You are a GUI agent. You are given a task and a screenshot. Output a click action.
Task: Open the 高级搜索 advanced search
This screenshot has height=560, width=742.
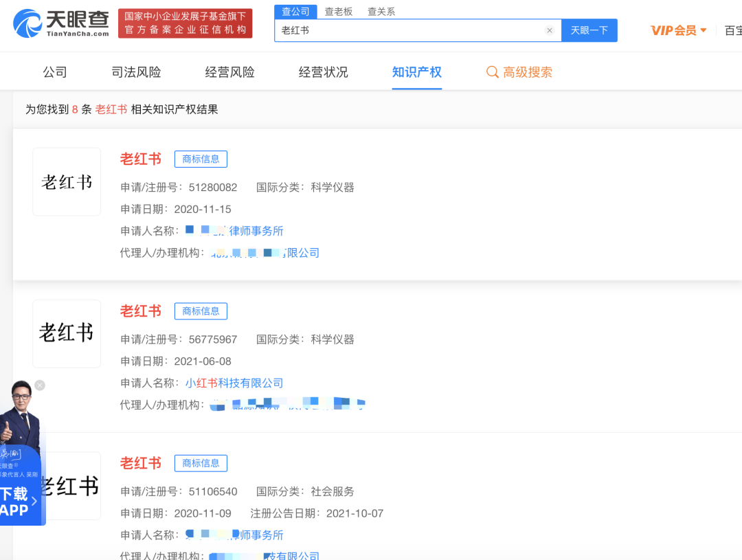tap(527, 71)
